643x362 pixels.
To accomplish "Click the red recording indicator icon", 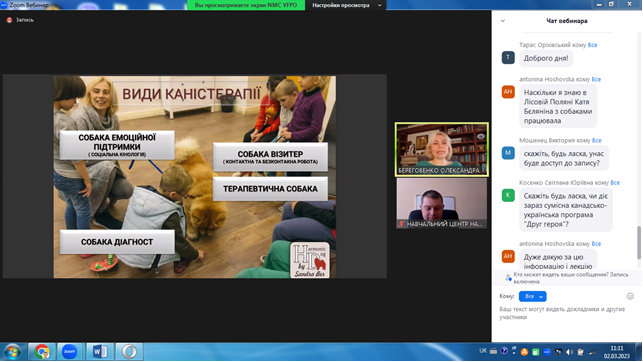I will click(x=9, y=20).
